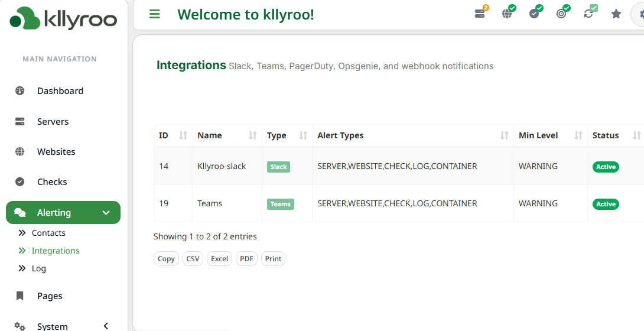Open Checks in the sidebar

(x=52, y=181)
